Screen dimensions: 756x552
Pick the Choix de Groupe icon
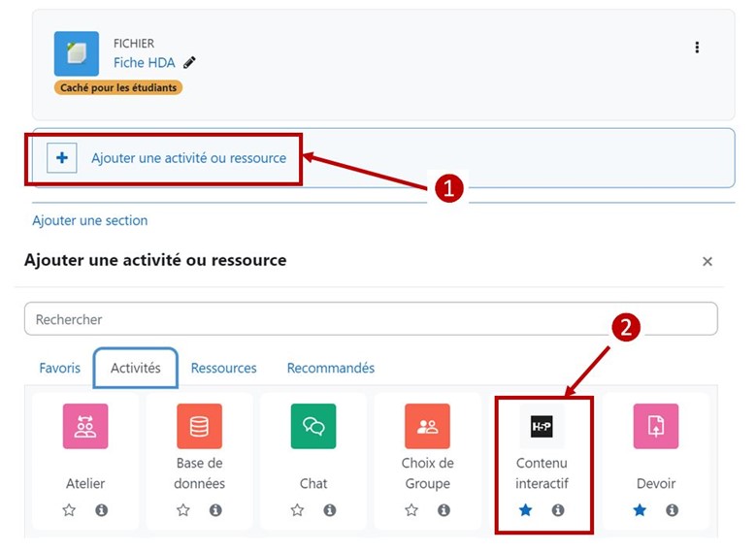pos(427,426)
